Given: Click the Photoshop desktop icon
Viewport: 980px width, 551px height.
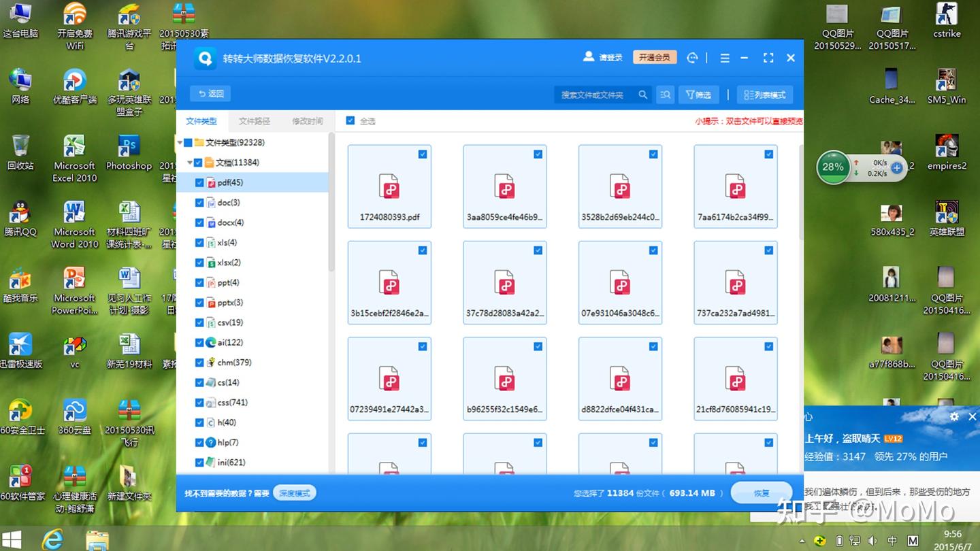Looking at the screenshot, I should 129,152.
